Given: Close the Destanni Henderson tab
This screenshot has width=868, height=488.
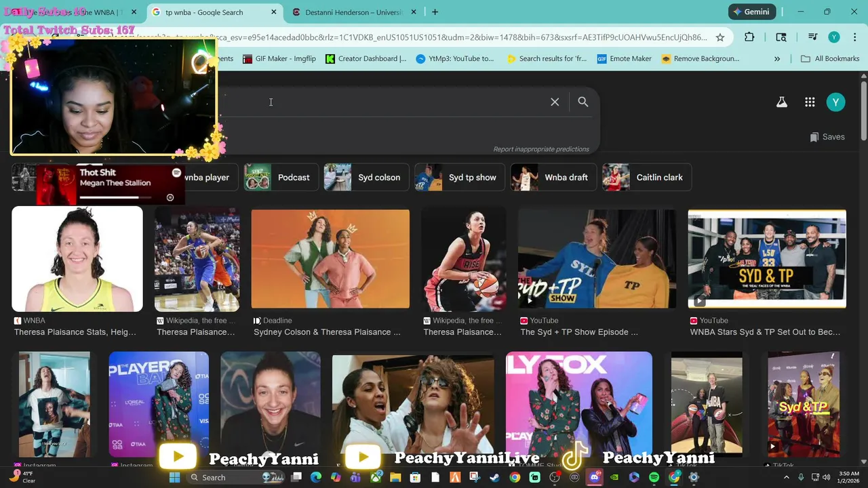Looking at the screenshot, I should click(x=413, y=12).
